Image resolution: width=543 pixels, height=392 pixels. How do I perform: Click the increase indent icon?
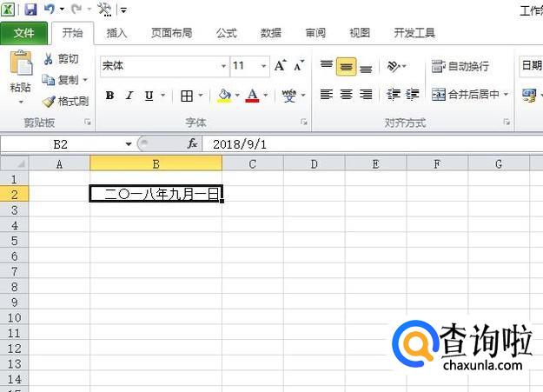click(412, 95)
